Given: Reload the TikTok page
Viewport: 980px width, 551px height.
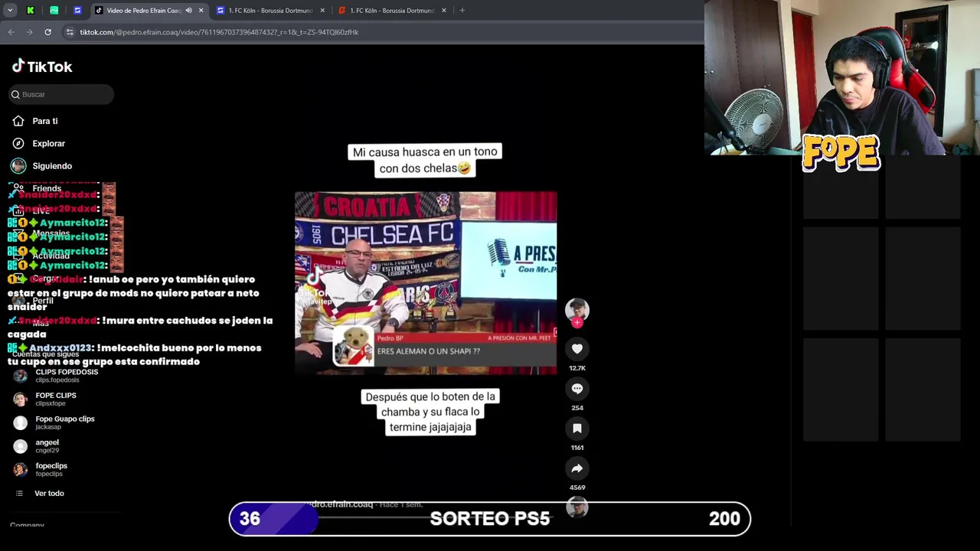Looking at the screenshot, I should coord(47,32).
